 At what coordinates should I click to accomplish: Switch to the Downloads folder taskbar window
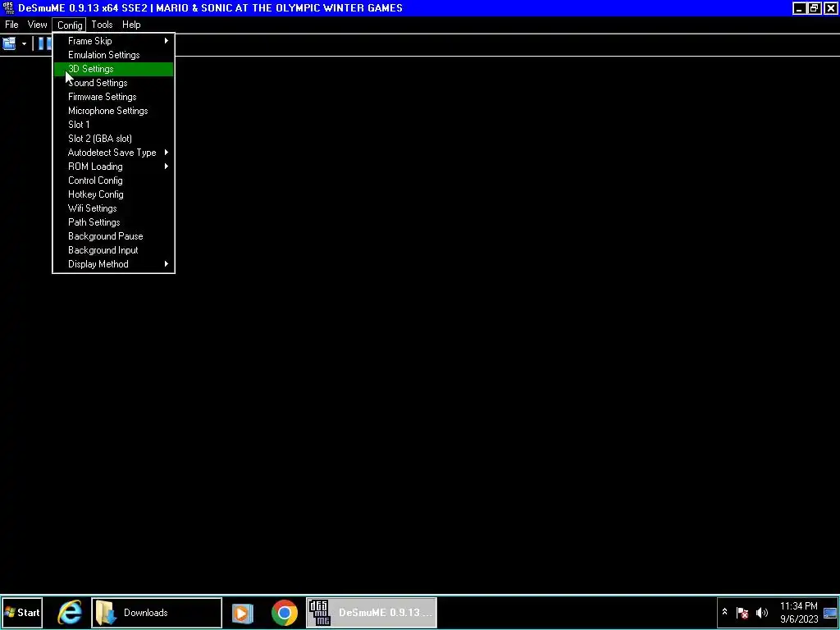click(157, 612)
